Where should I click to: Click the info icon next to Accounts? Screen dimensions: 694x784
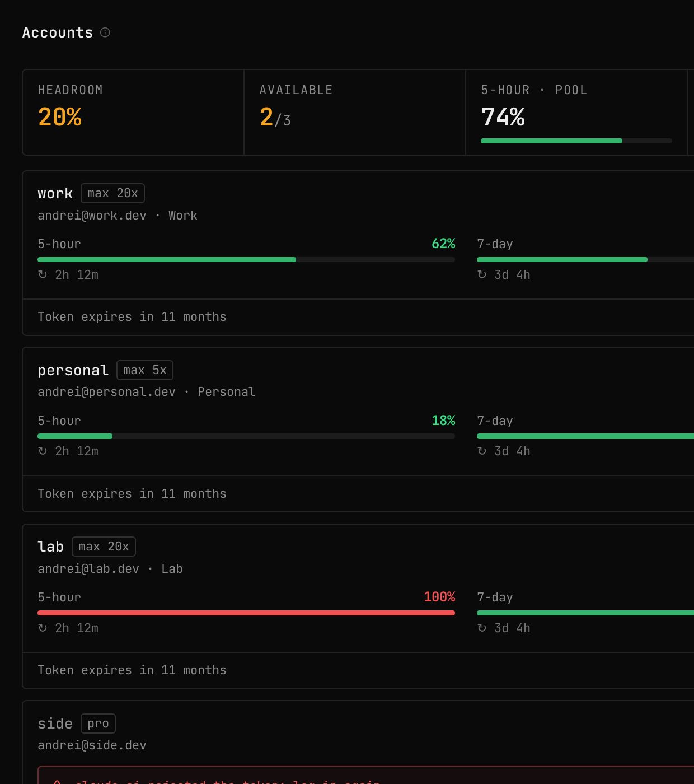pyautogui.click(x=105, y=32)
